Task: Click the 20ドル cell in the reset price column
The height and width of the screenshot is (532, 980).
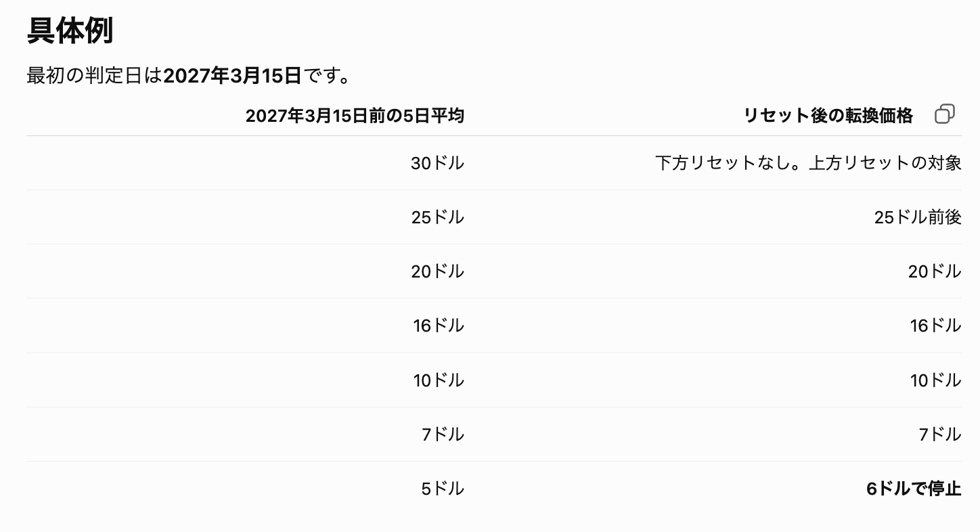Action: click(935, 271)
